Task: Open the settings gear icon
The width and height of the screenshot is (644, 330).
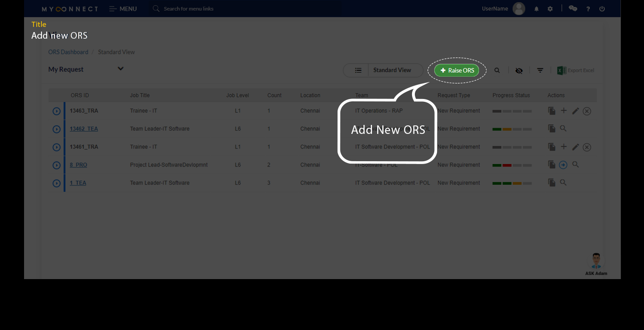Action: (550, 9)
